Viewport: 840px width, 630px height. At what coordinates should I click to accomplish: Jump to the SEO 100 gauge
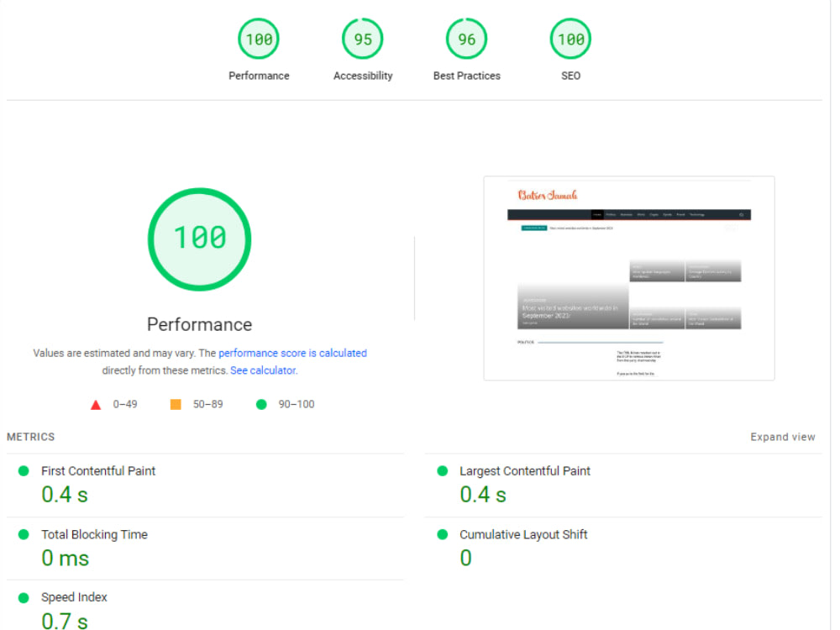(570, 39)
